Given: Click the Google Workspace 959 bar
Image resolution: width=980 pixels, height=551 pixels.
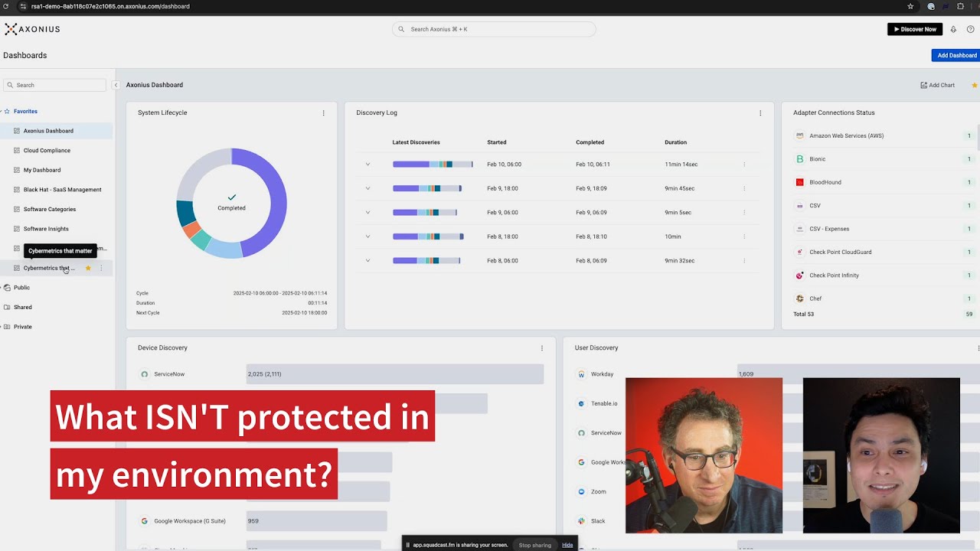Looking at the screenshot, I should pyautogui.click(x=316, y=521).
